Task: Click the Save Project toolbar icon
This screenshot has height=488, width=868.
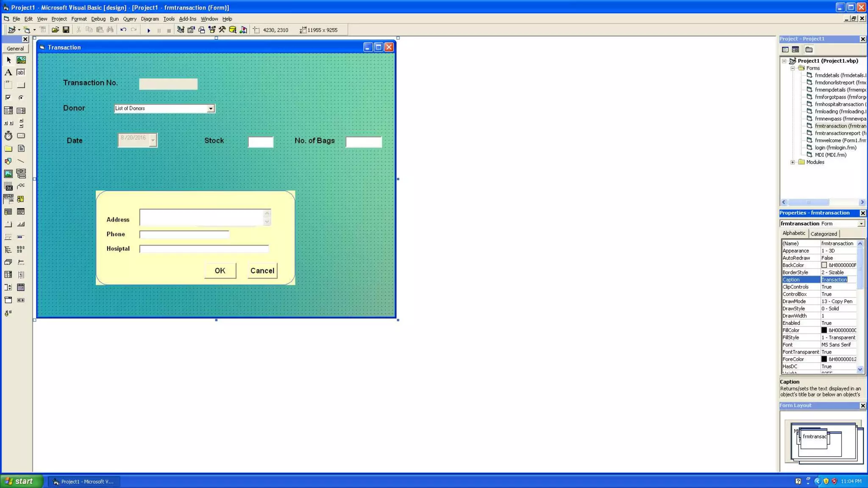Action: (66, 30)
